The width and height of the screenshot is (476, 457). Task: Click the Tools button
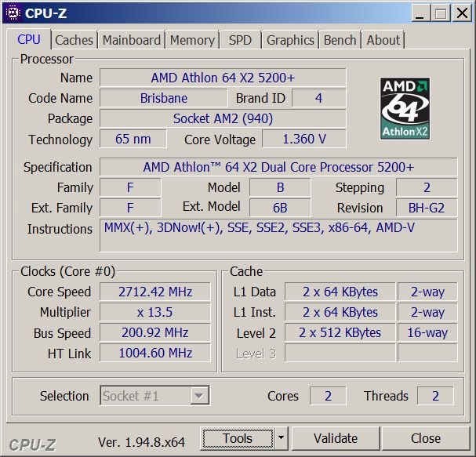[x=238, y=438]
